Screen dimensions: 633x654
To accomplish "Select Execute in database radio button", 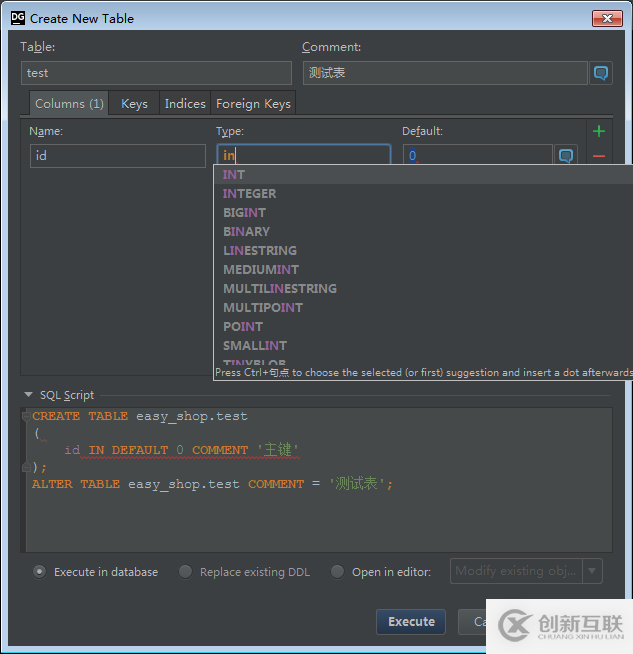I will 40,572.
